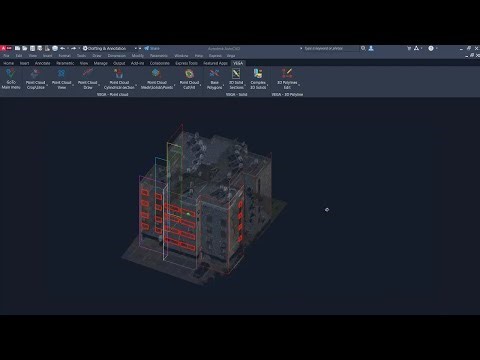Image resolution: width=480 pixels, height=360 pixels.
Task: Click the Point Cloud Crop/Slice tool icon
Action: tap(35, 74)
